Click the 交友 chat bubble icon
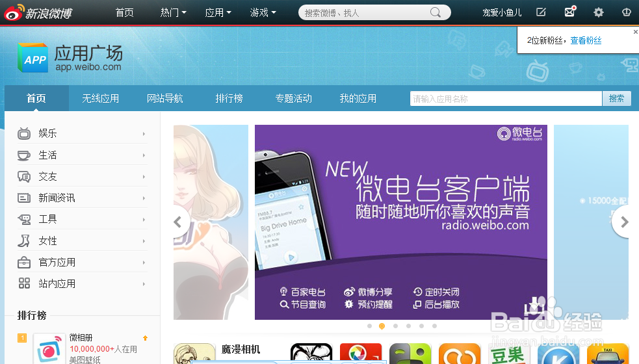The height and width of the screenshot is (364, 639). [23, 177]
